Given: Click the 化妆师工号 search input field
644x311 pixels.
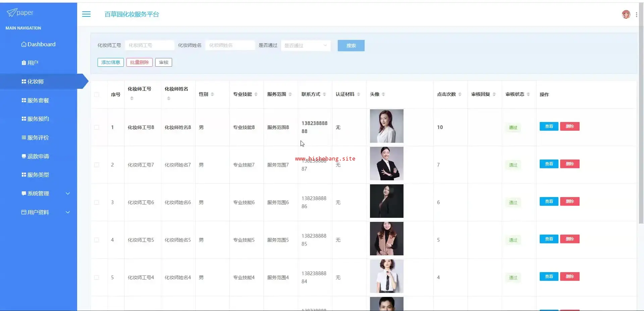Looking at the screenshot, I should coord(149,45).
